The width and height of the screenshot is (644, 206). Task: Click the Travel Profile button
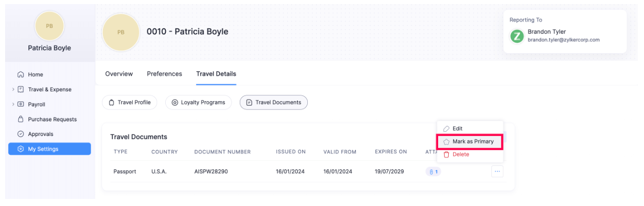tap(130, 102)
